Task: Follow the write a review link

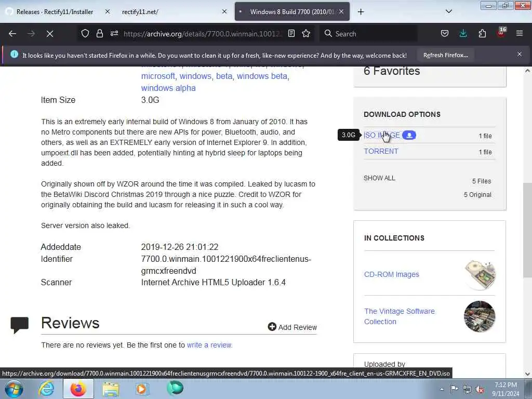Action: (x=209, y=345)
